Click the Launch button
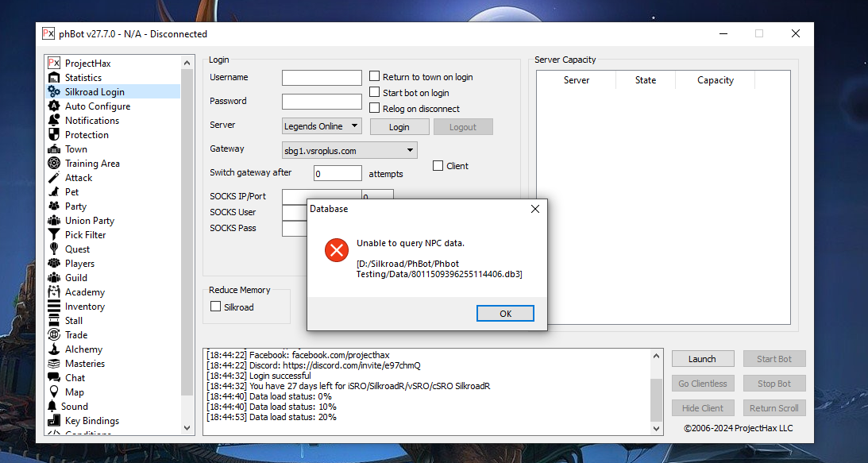 [702, 359]
